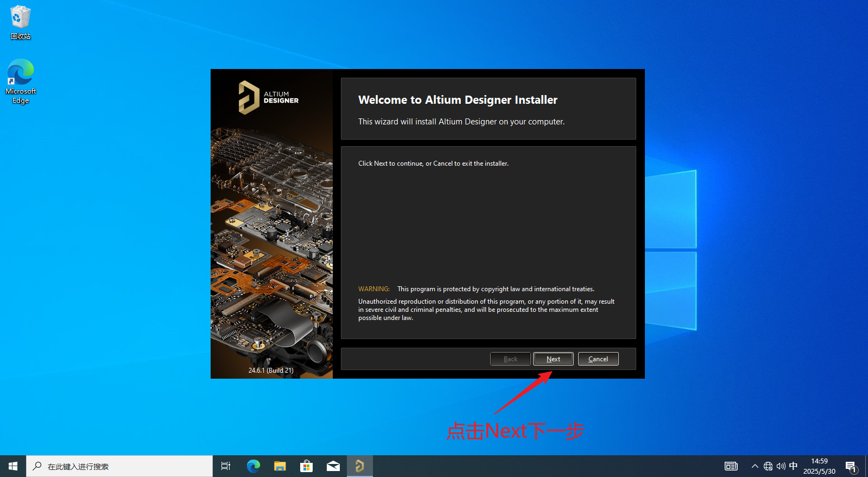The width and height of the screenshot is (868, 477).
Task: Click Next in the Altium installer
Action: (x=553, y=359)
